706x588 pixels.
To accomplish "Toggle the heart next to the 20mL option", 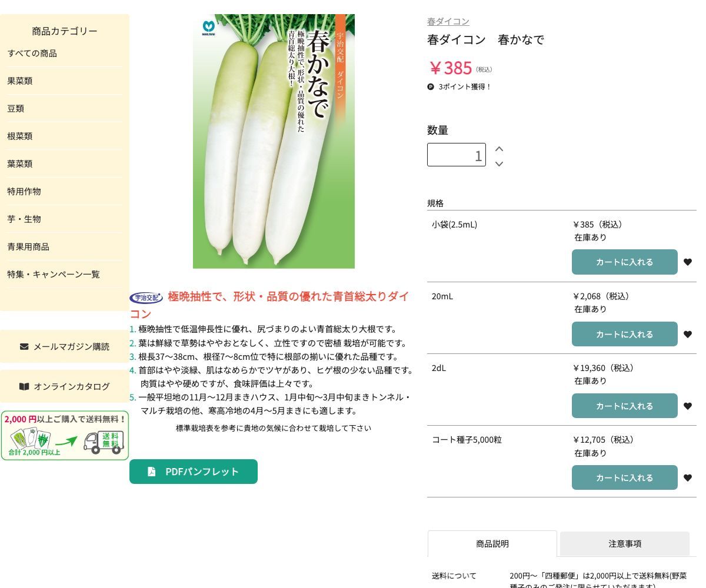I will 688,334.
